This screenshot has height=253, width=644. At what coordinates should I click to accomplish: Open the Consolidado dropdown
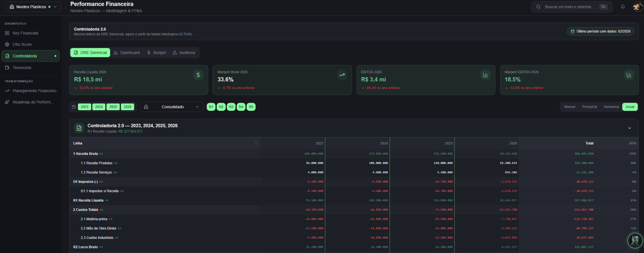172,107
